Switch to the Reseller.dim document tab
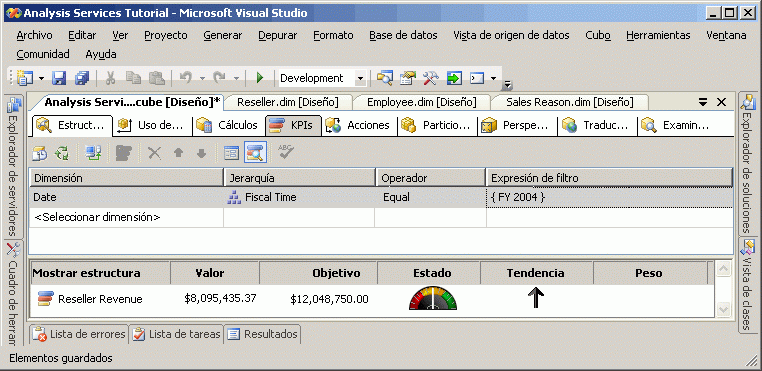Viewport: 762px width, 371px height. 287,102
